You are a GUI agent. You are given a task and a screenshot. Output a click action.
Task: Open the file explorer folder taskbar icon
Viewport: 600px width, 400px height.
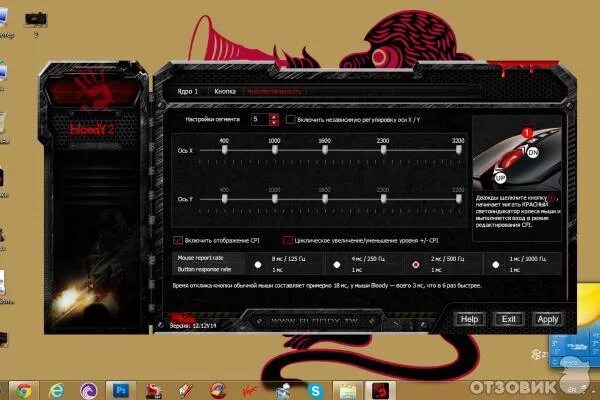(347, 391)
